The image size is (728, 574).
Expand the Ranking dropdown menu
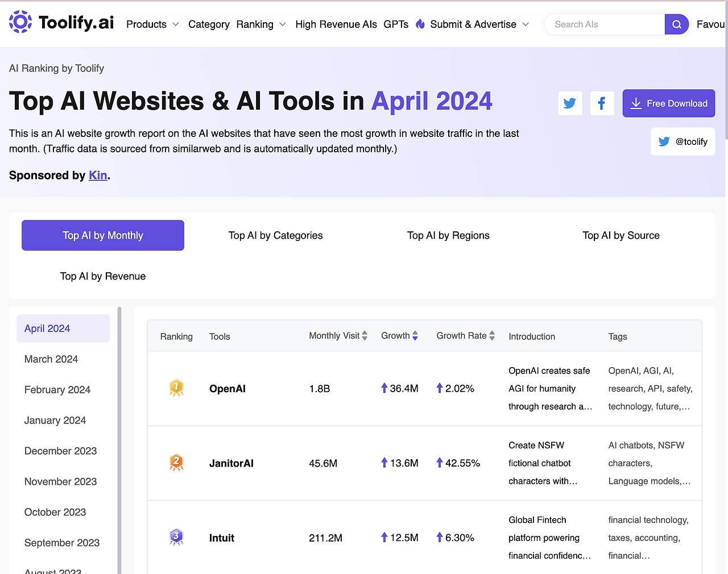tap(261, 24)
